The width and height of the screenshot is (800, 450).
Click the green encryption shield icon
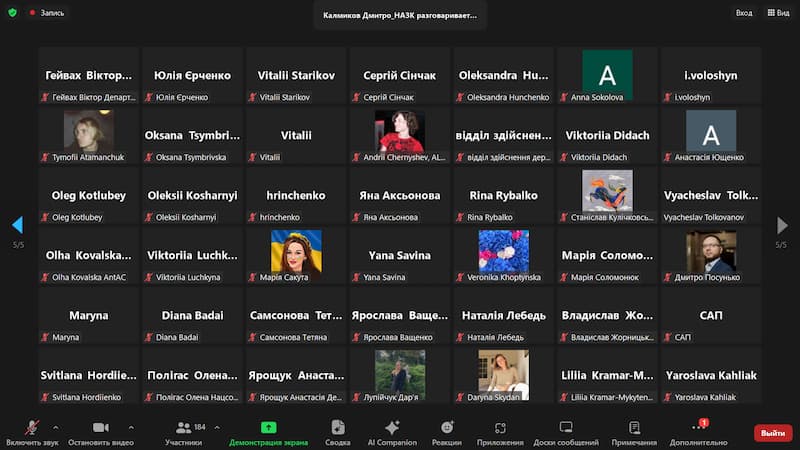tap(13, 13)
